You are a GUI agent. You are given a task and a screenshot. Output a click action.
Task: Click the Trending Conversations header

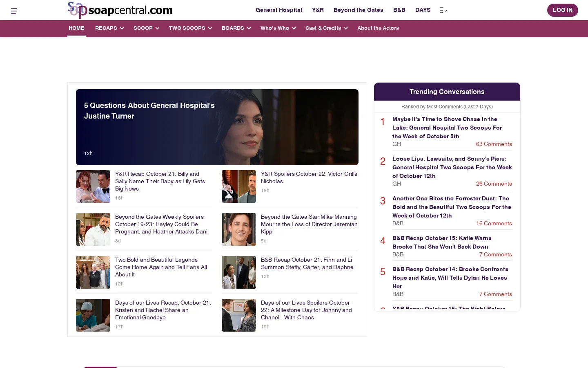447,92
